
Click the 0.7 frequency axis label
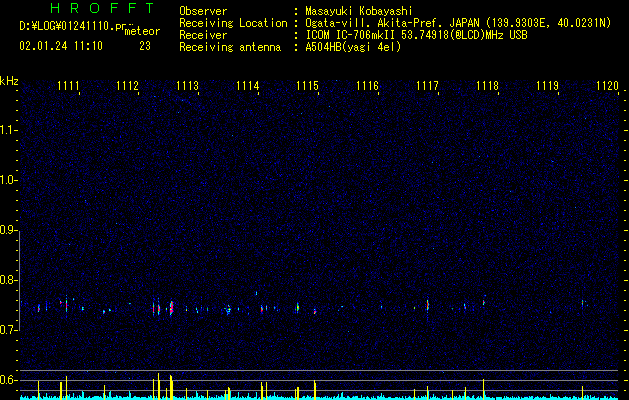coord(8,330)
